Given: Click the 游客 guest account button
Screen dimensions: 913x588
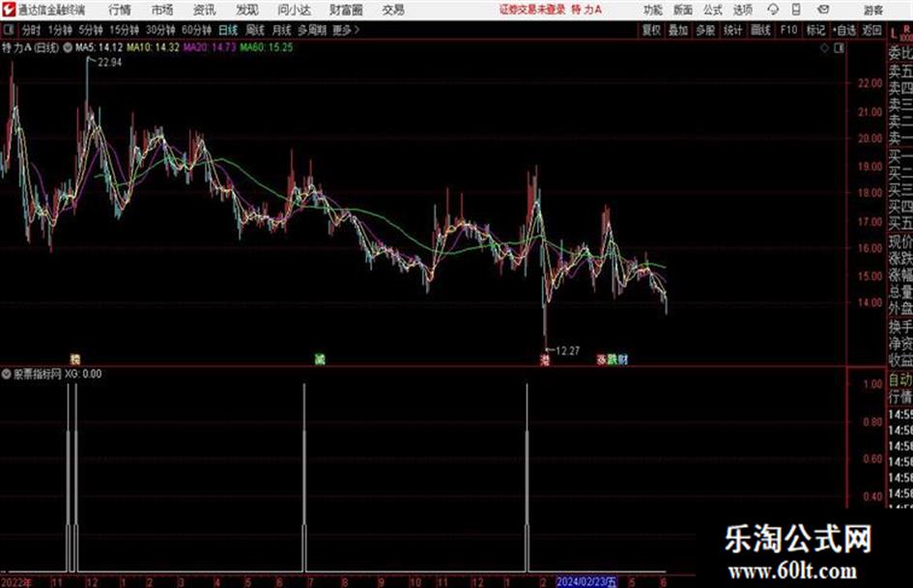Looking at the screenshot, I should pos(873,10).
